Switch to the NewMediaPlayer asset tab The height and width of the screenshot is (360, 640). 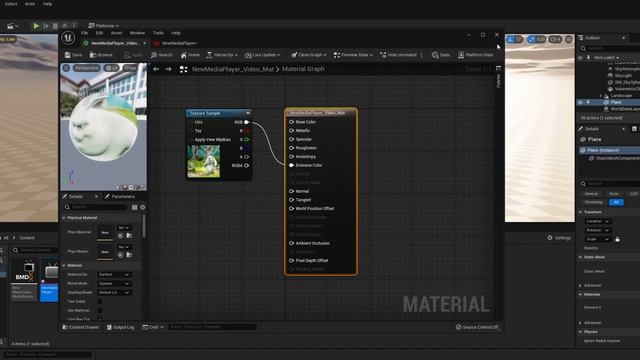(x=176, y=43)
